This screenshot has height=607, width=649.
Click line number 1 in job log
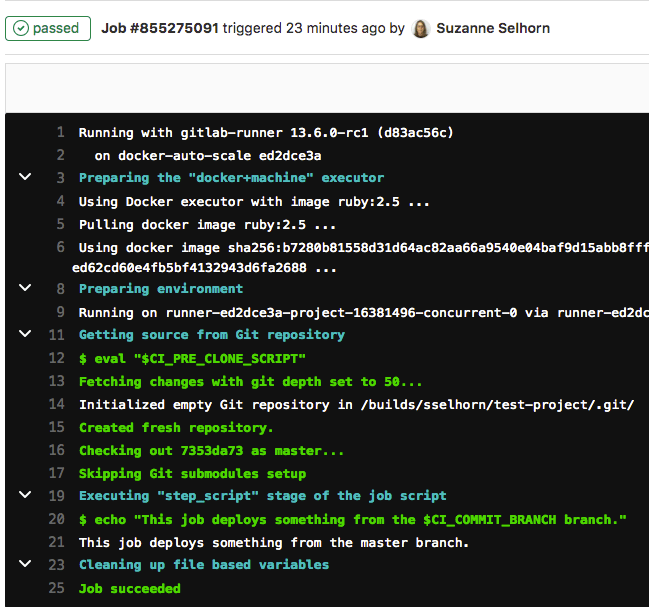(60, 132)
